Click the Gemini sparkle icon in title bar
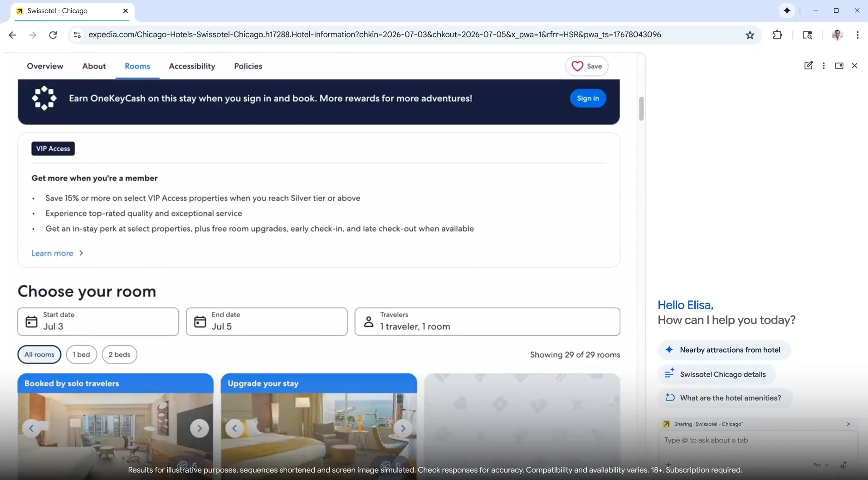The width and height of the screenshot is (868, 480). pyautogui.click(x=787, y=10)
